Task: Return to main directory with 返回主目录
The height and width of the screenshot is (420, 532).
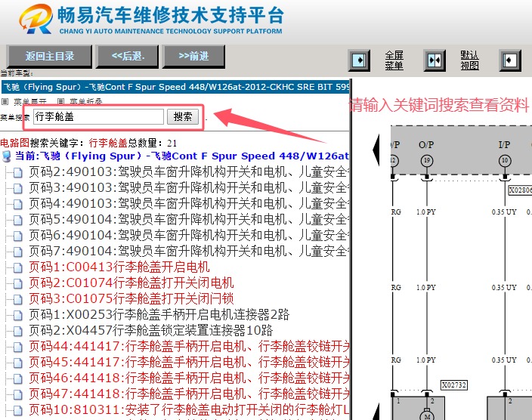Action: click(x=50, y=56)
